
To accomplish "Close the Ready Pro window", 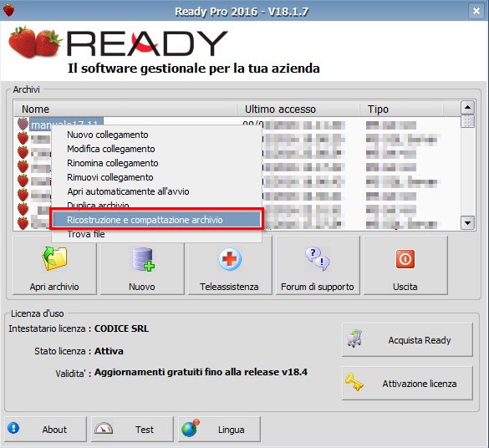I will 476,11.
